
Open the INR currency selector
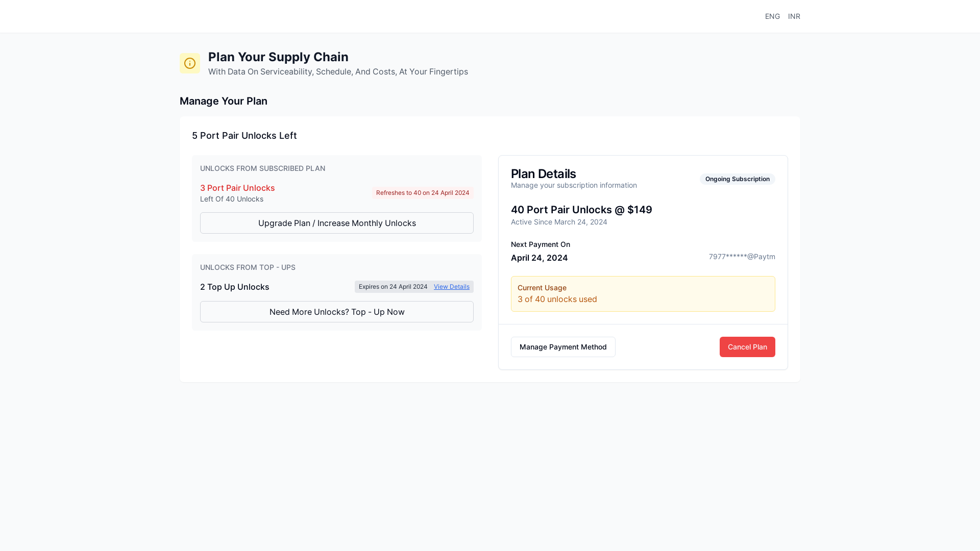tap(794, 16)
